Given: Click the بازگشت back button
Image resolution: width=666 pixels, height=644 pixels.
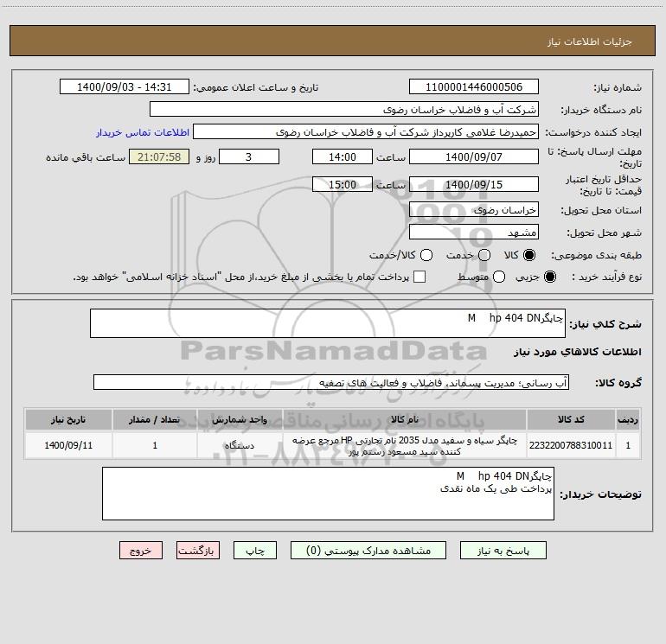Looking at the screenshot, I should (x=198, y=551).
